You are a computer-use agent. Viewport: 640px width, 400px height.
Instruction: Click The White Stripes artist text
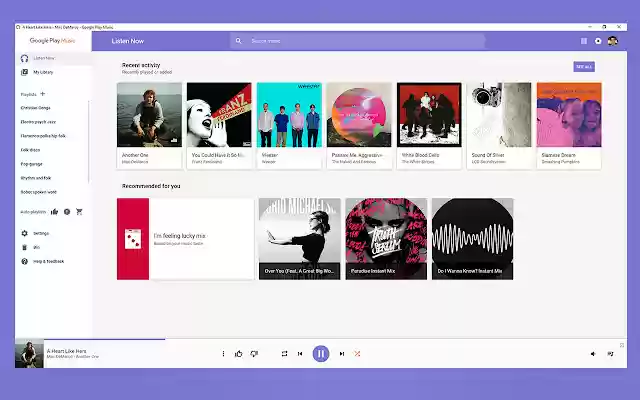tap(418, 162)
